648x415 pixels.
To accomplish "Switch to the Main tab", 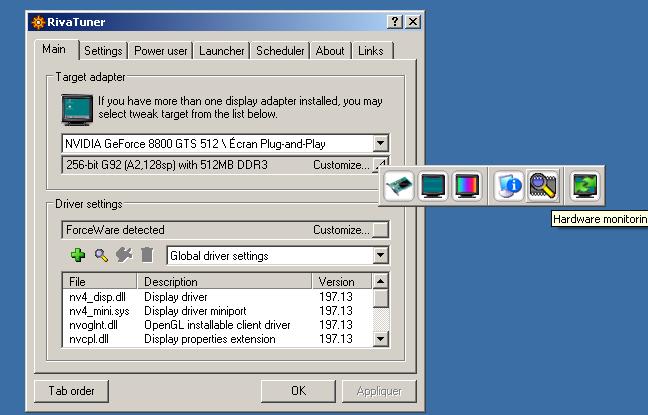I will tap(54, 49).
